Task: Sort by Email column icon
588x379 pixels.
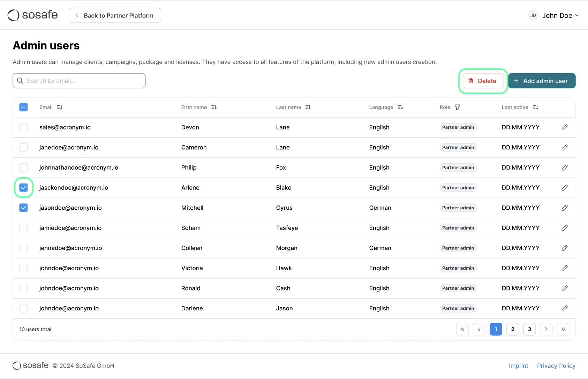Action: (60, 107)
